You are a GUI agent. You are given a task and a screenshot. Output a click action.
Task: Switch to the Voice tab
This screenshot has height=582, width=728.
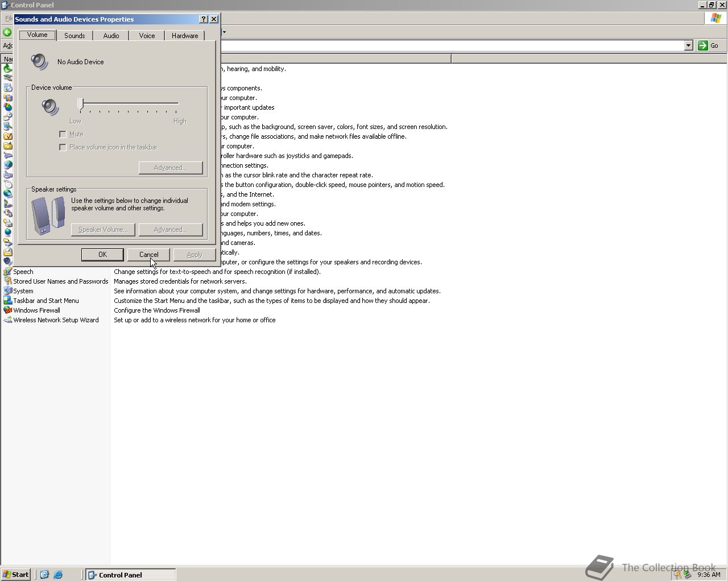click(x=147, y=35)
